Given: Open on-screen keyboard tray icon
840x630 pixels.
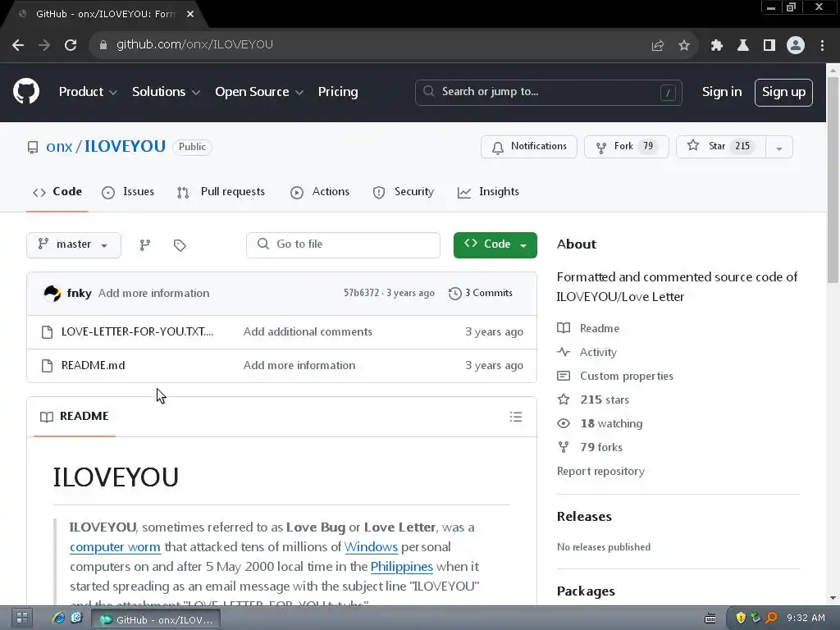Looking at the screenshot, I should pyautogui.click(x=710, y=619).
